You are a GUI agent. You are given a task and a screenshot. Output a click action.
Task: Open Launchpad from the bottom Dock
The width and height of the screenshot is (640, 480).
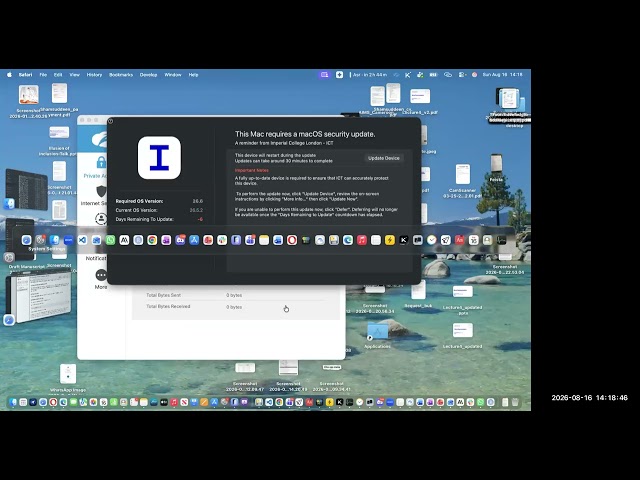(23, 402)
